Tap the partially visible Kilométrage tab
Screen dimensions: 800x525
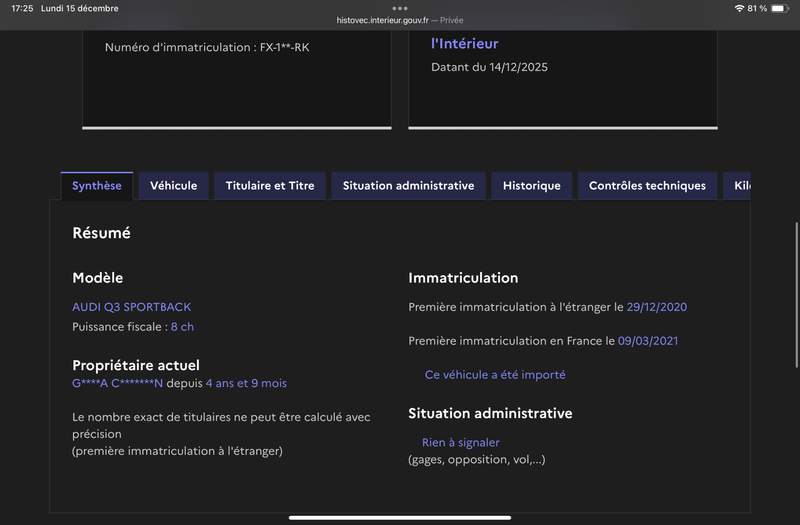[740, 186]
